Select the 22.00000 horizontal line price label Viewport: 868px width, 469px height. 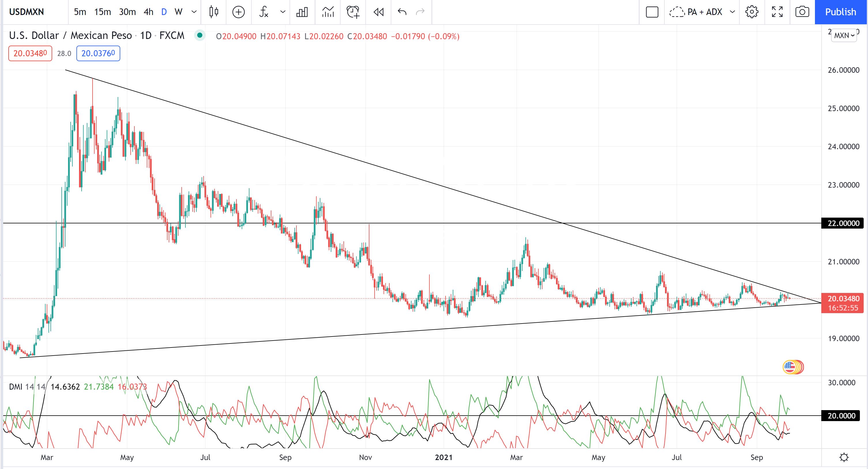tap(843, 223)
